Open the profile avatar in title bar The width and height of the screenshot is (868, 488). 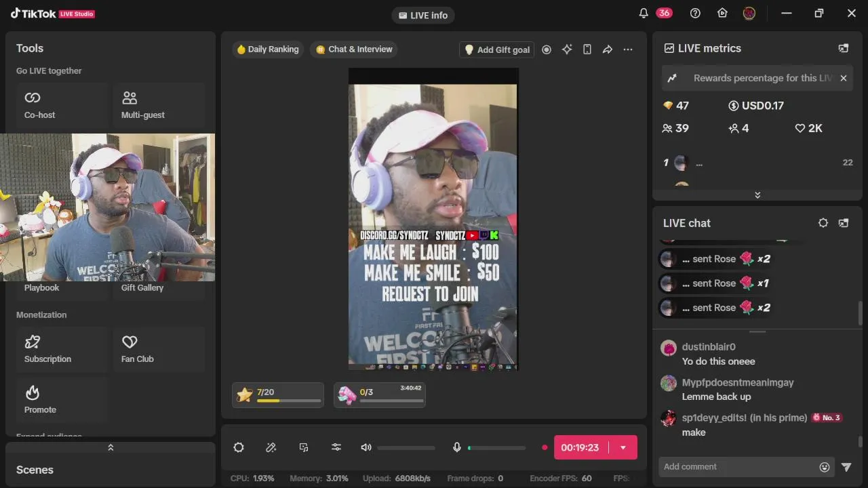[749, 13]
